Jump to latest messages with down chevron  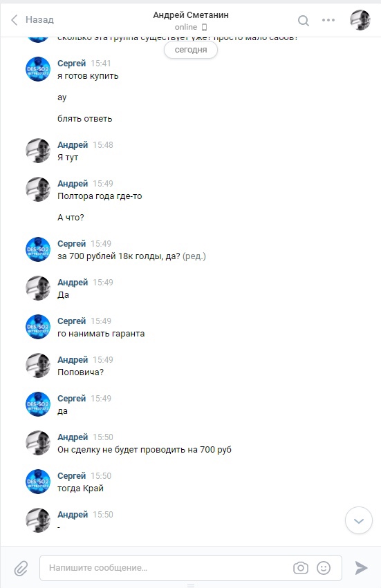(359, 520)
